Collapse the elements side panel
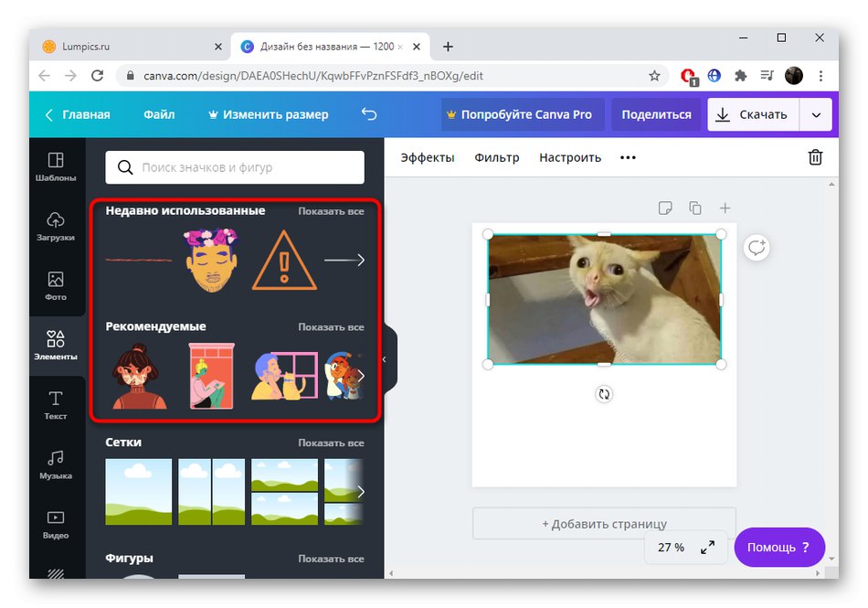Screen dimensions: 868x608 (x=385, y=359)
